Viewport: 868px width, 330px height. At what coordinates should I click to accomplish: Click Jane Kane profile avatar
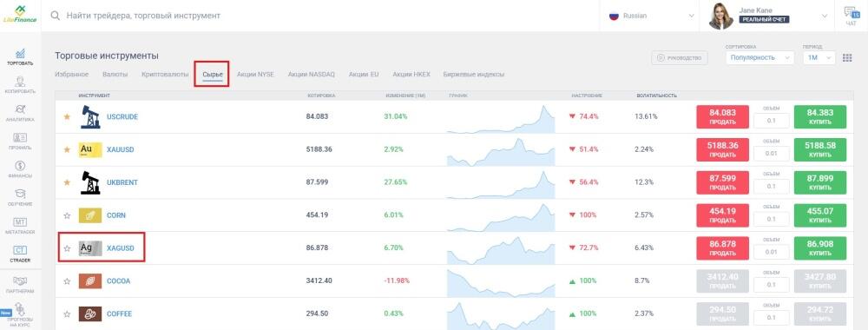click(720, 16)
